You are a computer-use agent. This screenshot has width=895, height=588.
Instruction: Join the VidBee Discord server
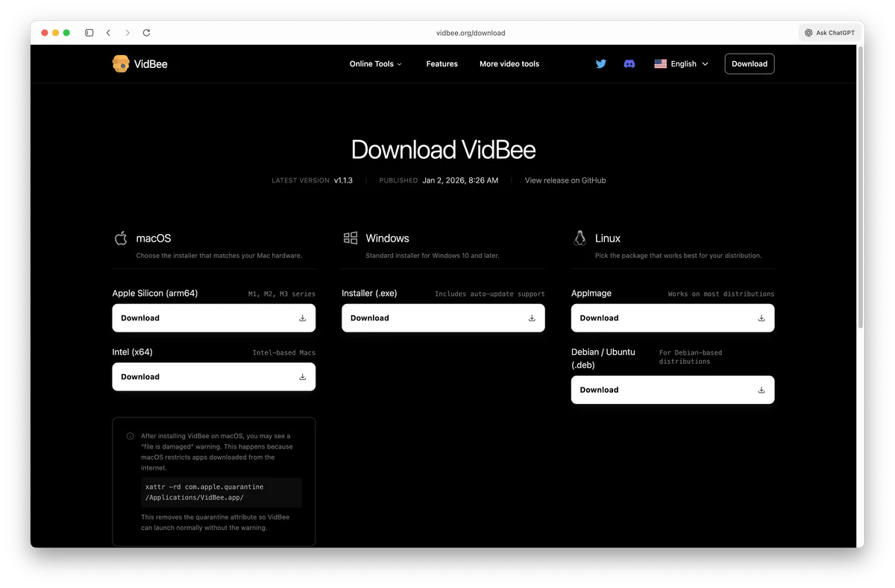tap(629, 63)
